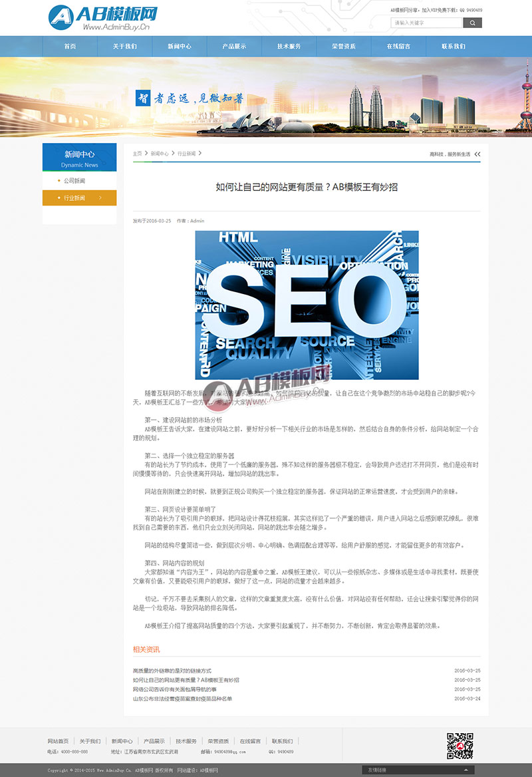Click footer link 网站首页

[x=58, y=741]
